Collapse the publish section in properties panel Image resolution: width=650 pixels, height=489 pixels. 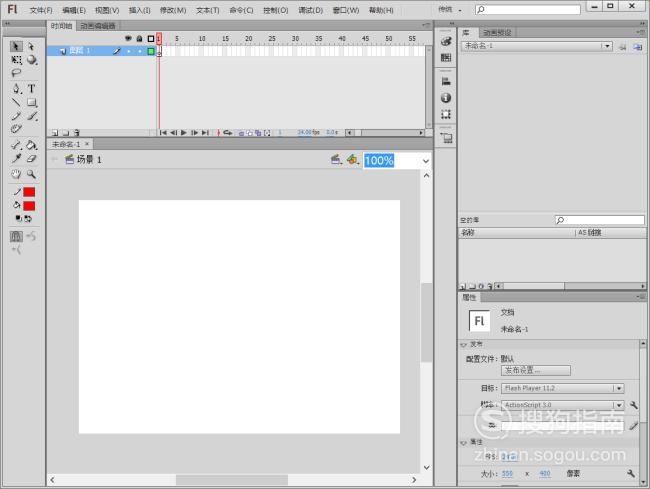click(464, 344)
